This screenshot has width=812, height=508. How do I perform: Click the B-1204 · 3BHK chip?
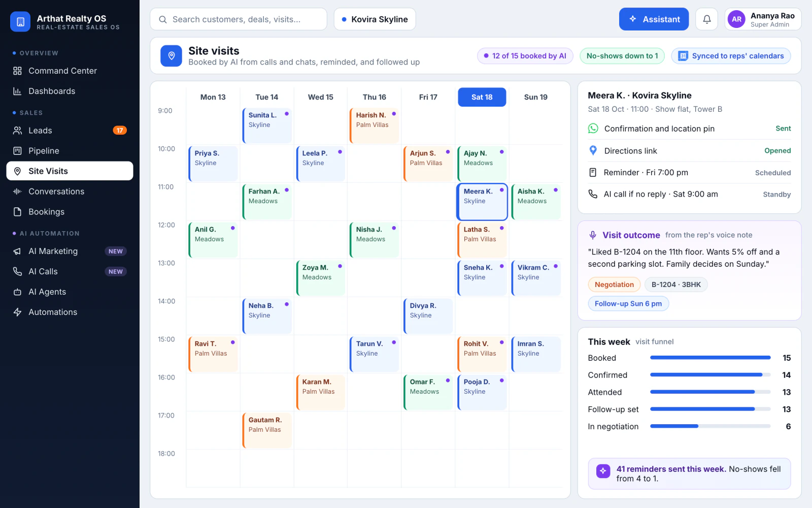point(676,284)
